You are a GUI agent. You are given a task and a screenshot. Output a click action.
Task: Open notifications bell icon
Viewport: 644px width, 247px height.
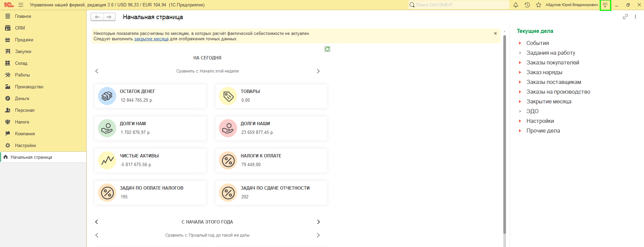tap(516, 5)
